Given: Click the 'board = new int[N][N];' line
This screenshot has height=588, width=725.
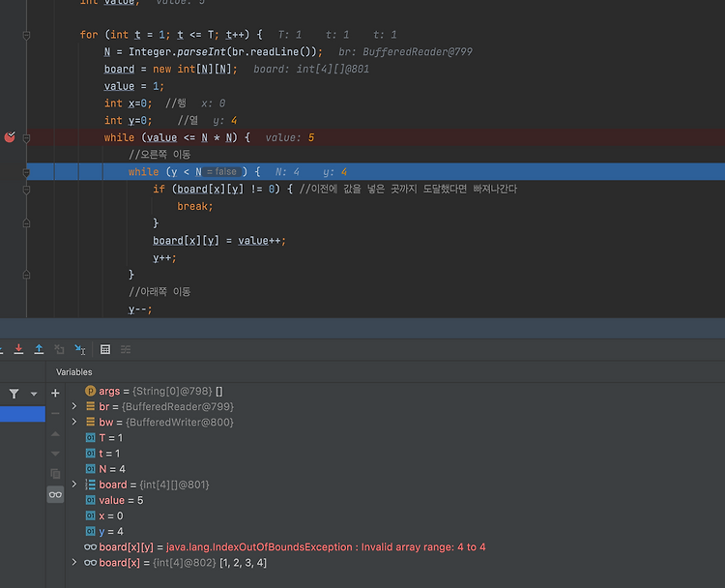Looking at the screenshot, I should [x=170, y=69].
